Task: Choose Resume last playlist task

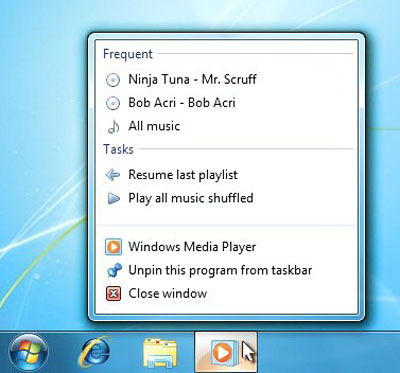Action: [x=226, y=175]
